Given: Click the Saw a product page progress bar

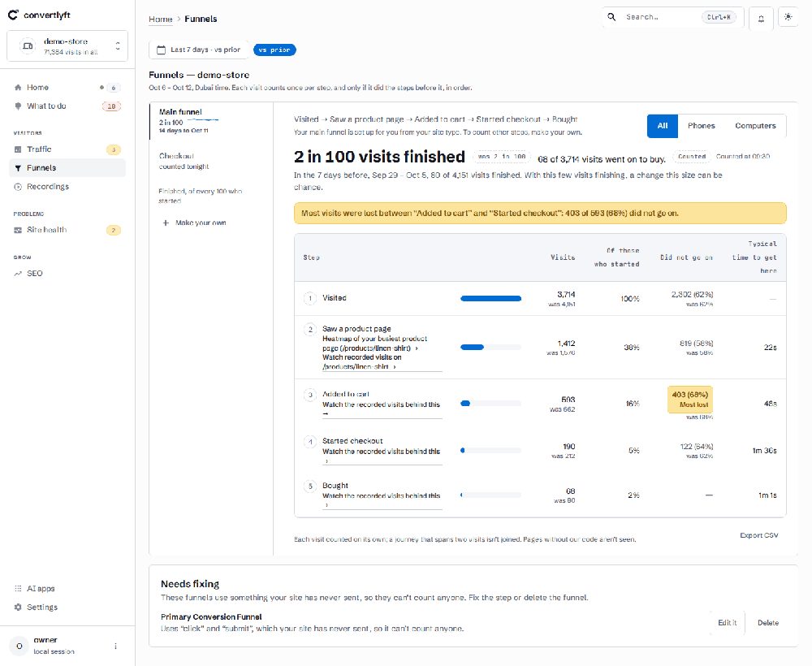Looking at the screenshot, I should coord(490,348).
